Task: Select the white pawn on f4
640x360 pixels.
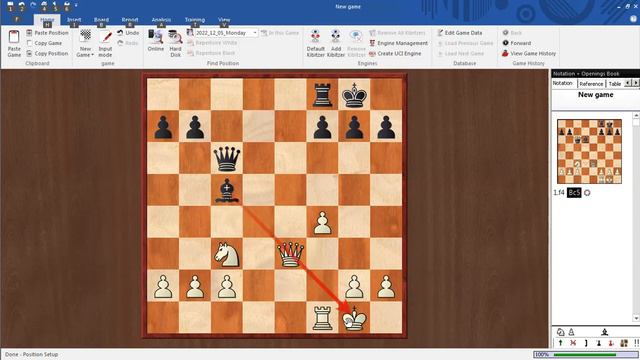Action: (x=322, y=222)
